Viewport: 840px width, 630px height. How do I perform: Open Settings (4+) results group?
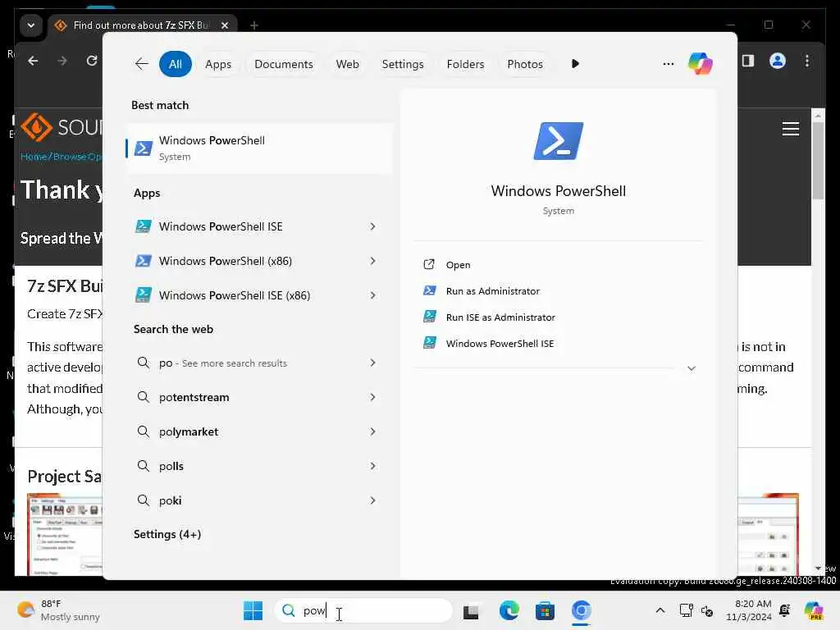(167, 534)
